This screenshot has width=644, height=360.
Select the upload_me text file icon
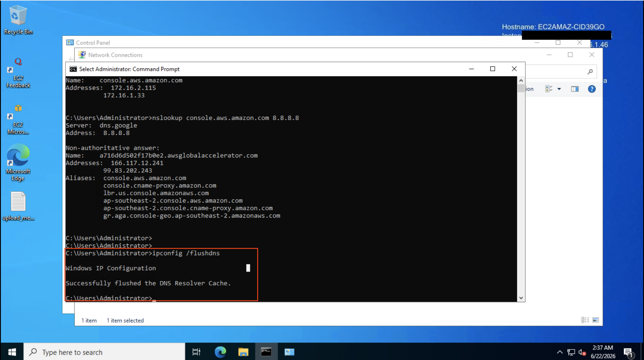[x=18, y=206]
